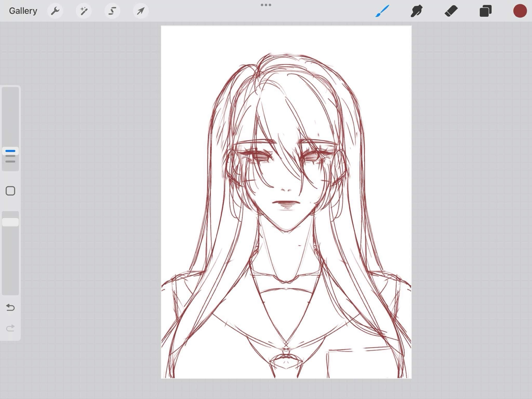Tap the square Modify button in sidebar
Viewport: 532px width, 399px height.
click(10, 191)
